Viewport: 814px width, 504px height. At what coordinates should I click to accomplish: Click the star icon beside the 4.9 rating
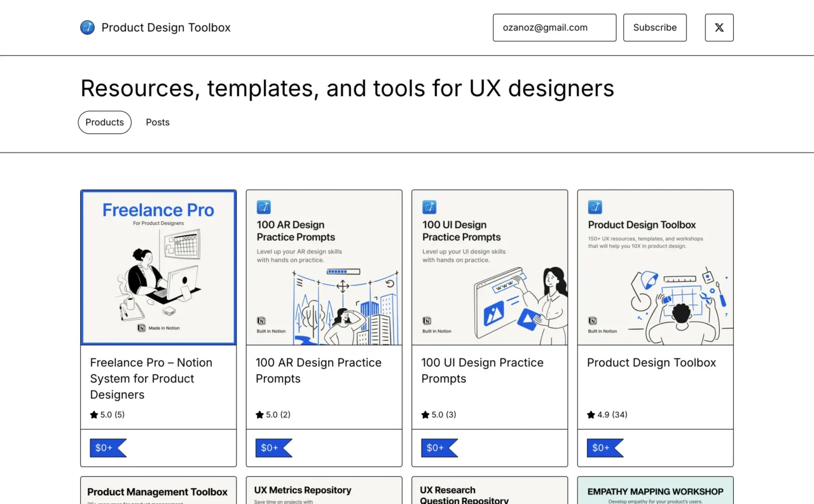click(x=590, y=414)
